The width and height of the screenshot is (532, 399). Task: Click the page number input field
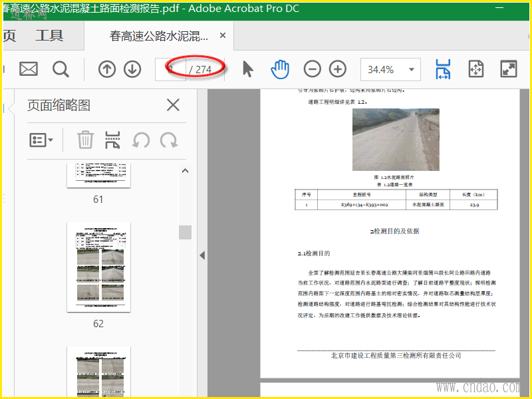[170, 70]
